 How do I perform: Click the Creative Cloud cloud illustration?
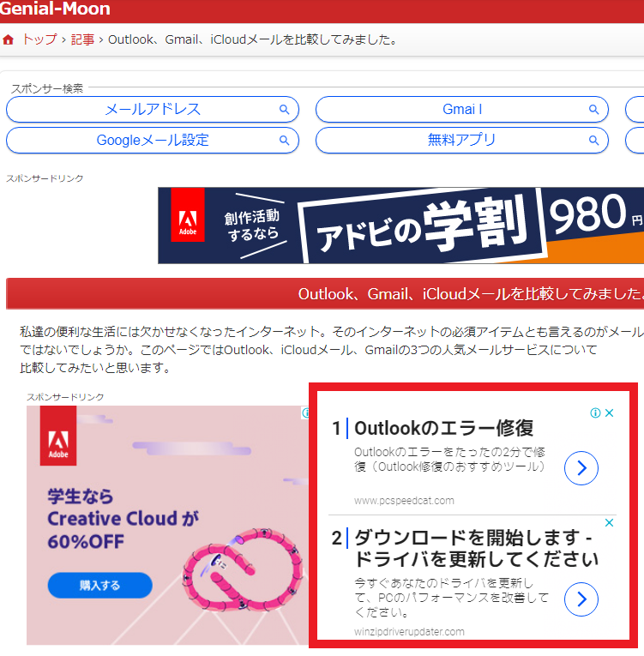(243, 569)
